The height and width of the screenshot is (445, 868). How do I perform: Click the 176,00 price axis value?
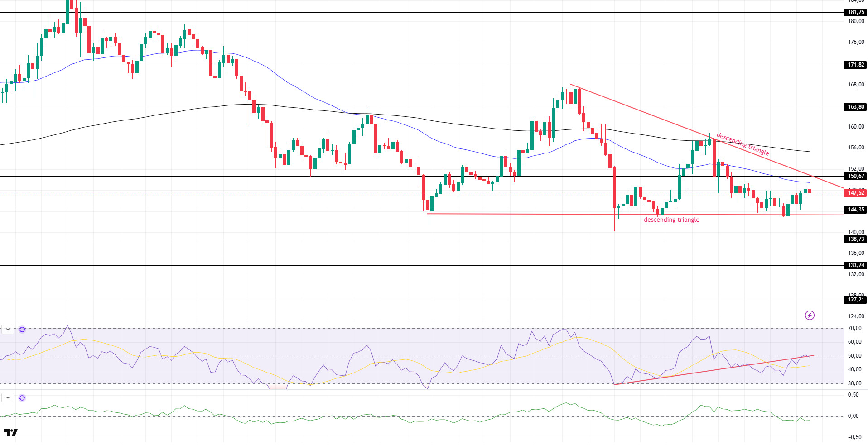point(856,42)
